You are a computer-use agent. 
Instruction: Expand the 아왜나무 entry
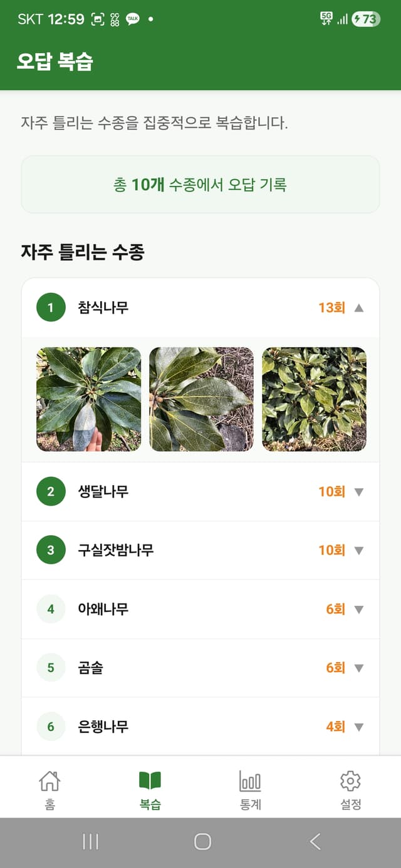[358, 608]
